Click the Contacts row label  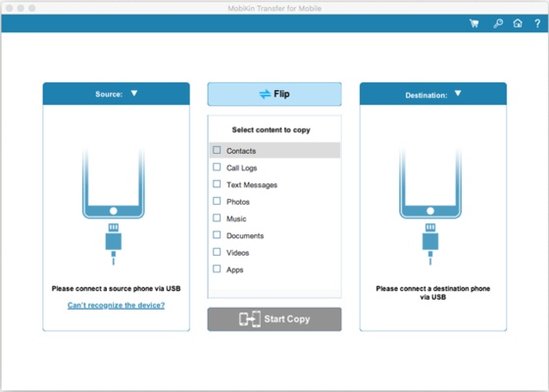point(241,151)
